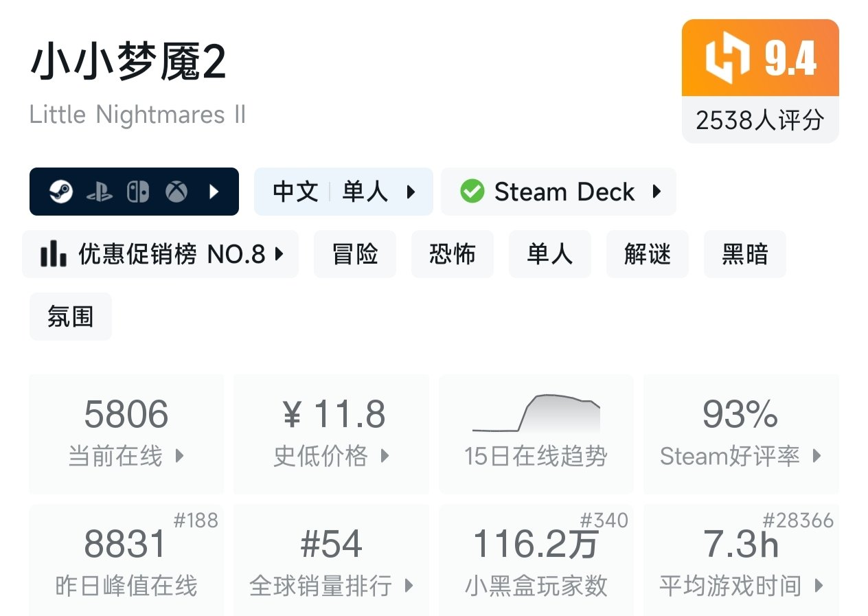
Task: Click the Nintendo Switch platform icon
Action: (138, 192)
